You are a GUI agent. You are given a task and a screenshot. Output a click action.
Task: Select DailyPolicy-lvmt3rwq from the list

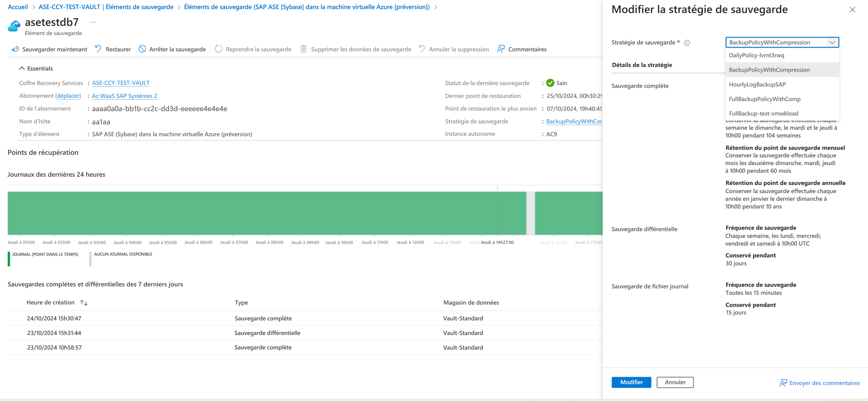[x=757, y=55]
